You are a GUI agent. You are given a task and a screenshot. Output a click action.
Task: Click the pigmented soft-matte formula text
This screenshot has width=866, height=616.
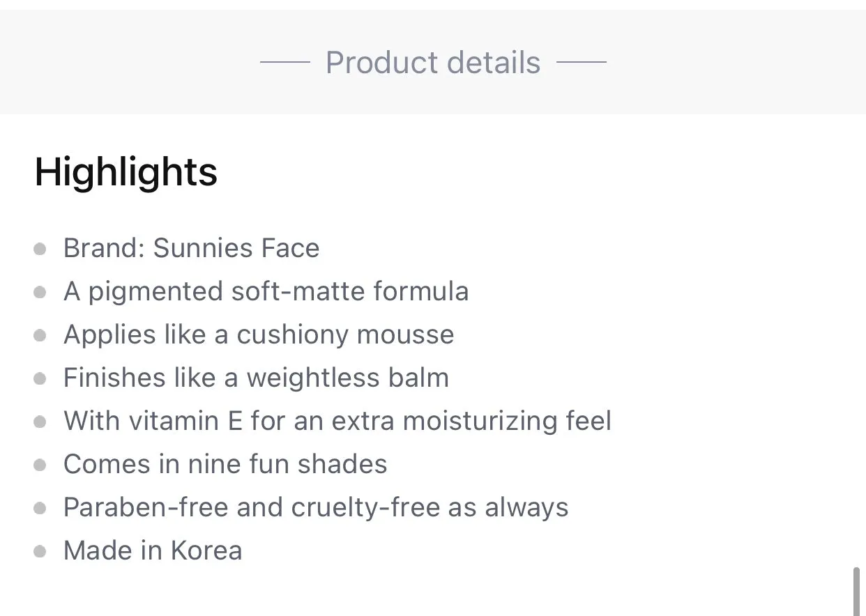click(x=266, y=291)
